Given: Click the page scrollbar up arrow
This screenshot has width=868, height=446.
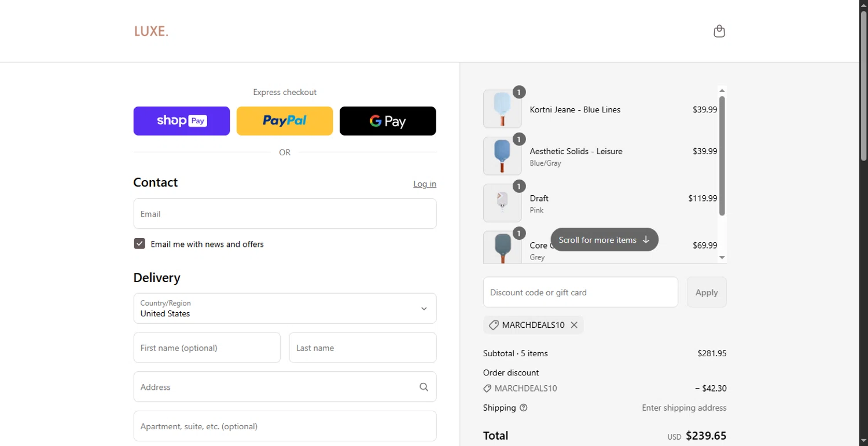Looking at the screenshot, I should coord(864,5).
